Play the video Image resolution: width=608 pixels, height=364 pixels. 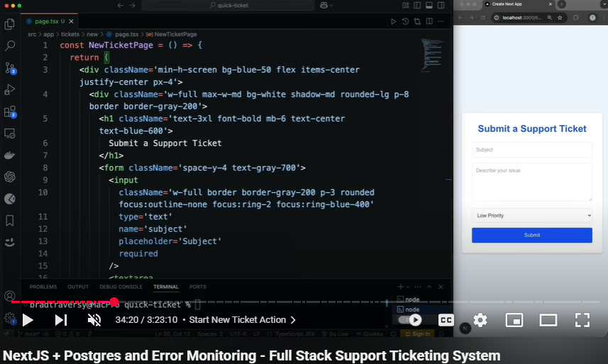[28, 320]
